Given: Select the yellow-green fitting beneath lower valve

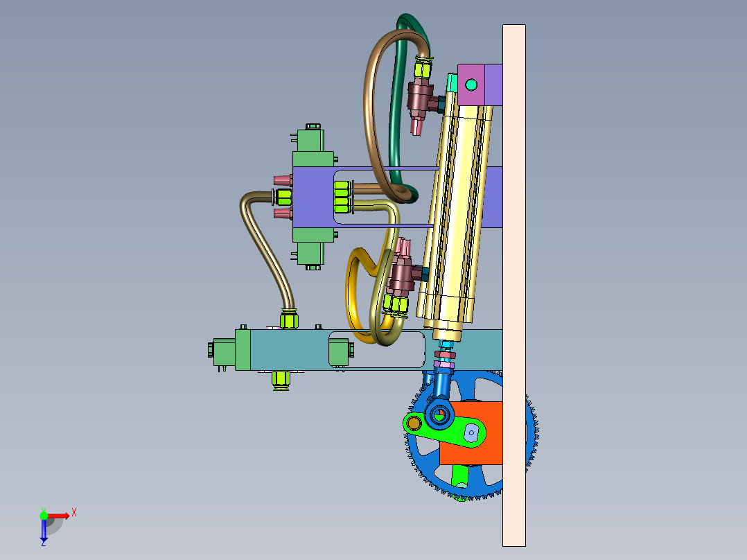Looking at the screenshot, I should [281, 380].
